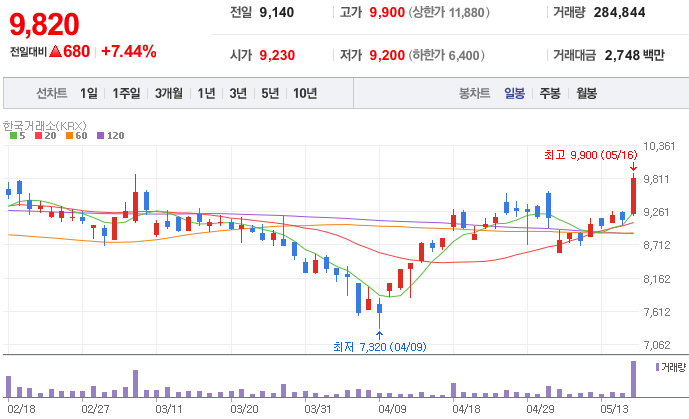This screenshot has width=689, height=419.
Task: Click the purple 120-day moving average swatch
Action: click(x=101, y=136)
